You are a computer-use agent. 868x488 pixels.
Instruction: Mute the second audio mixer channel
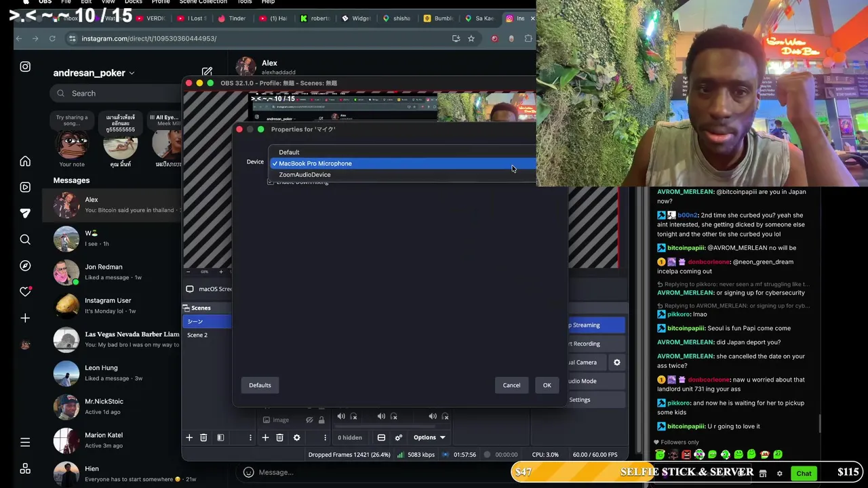point(381,416)
